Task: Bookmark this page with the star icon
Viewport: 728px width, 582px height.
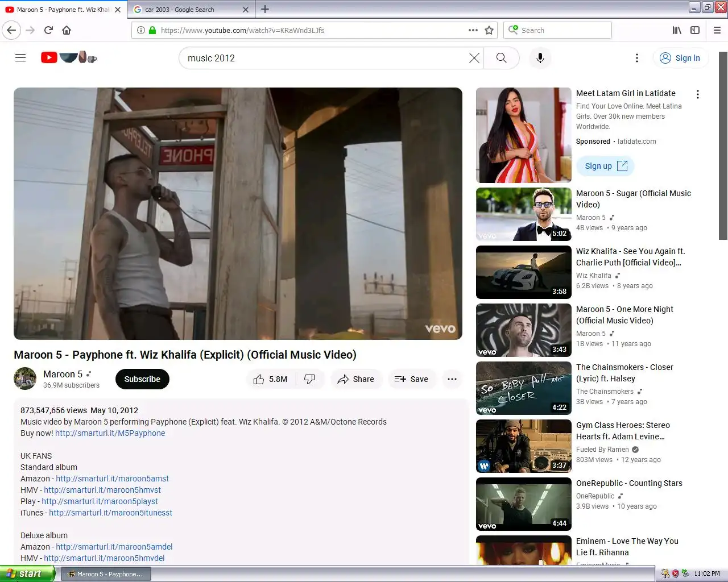Action: click(489, 30)
